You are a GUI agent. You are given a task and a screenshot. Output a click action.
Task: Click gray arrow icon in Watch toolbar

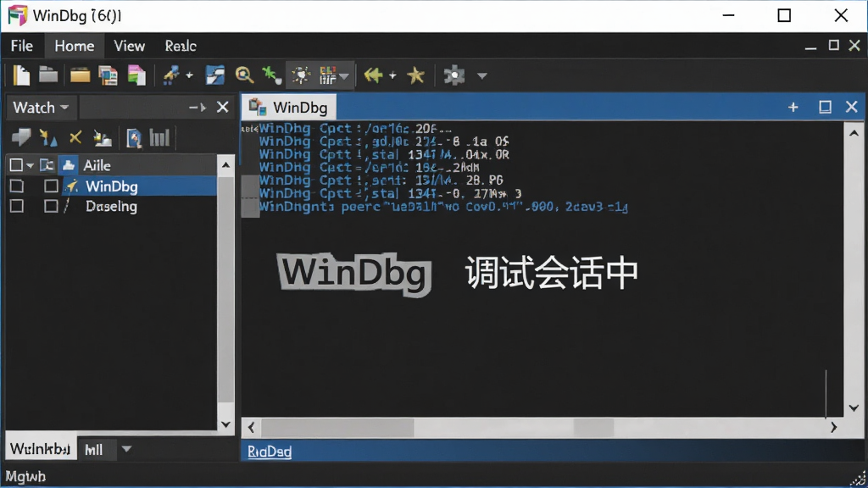pyautogui.click(x=21, y=137)
